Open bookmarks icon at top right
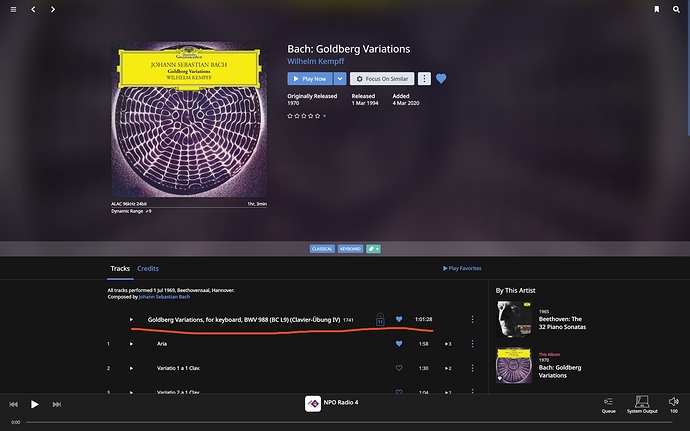The height and width of the screenshot is (431, 690). (657, 9)
